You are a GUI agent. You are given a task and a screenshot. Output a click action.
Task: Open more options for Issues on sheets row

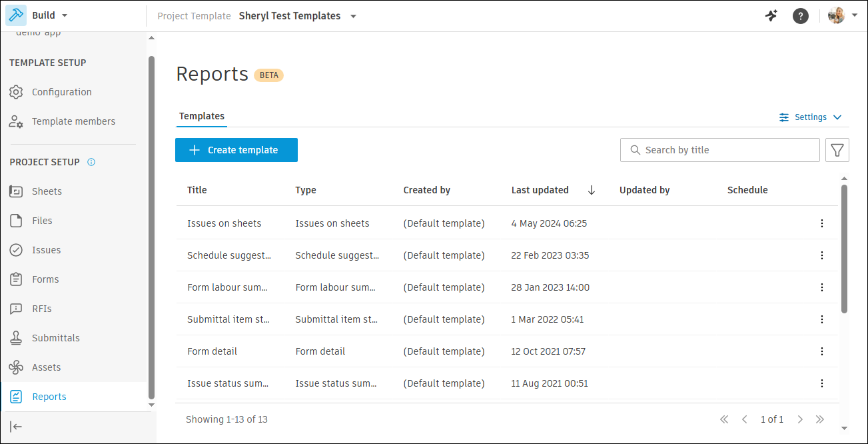click(821, 223)
